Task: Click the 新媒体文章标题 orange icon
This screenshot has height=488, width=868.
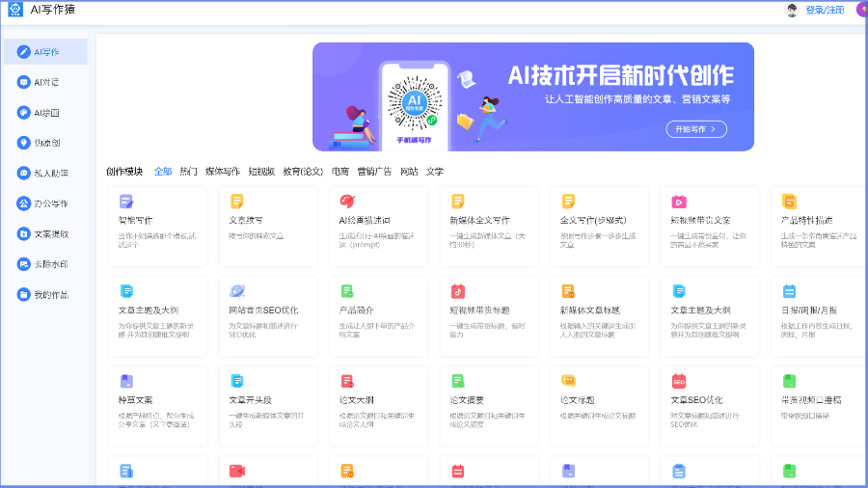Action: click(x=568, y=291)
